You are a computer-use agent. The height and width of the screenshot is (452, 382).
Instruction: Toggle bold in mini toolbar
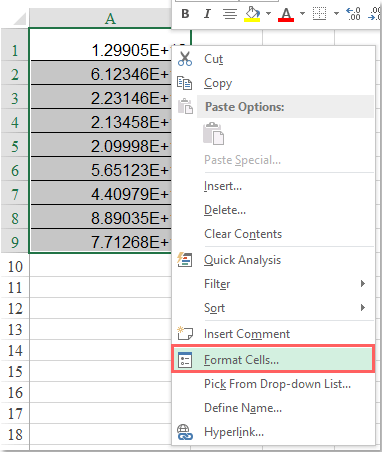(x=185, y=14)
